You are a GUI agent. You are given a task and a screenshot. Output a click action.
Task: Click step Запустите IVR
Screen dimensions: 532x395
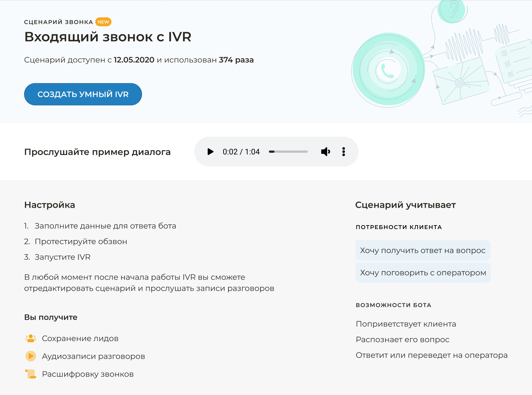(x=63, y=257)
